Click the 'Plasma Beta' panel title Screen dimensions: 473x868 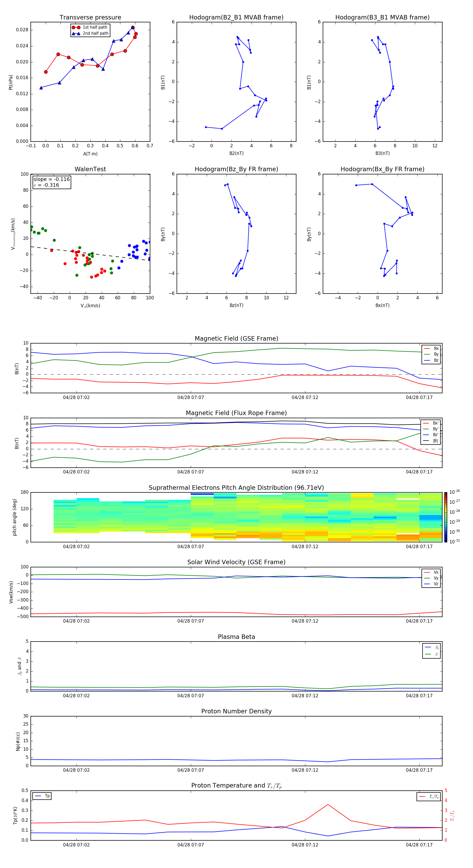(x=236, y=637)
